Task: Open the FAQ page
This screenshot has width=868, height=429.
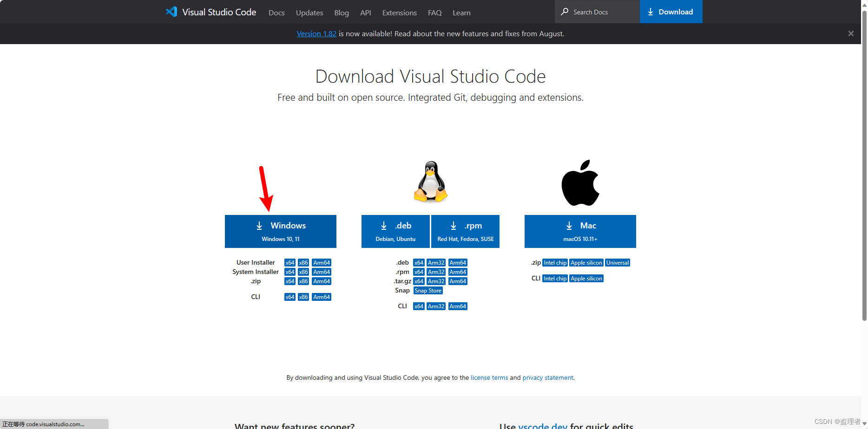Action: (x=435, y=13)
